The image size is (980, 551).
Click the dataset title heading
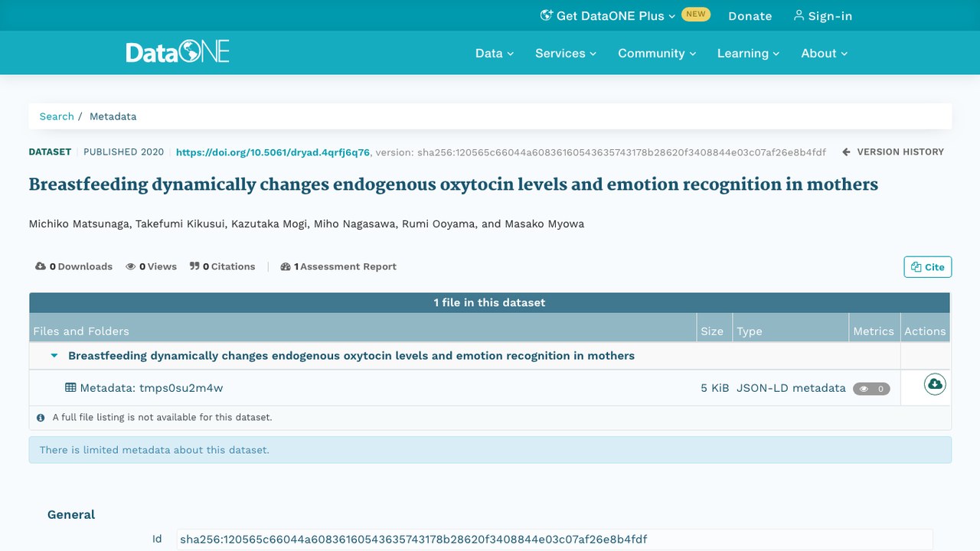tap(453, 184)
